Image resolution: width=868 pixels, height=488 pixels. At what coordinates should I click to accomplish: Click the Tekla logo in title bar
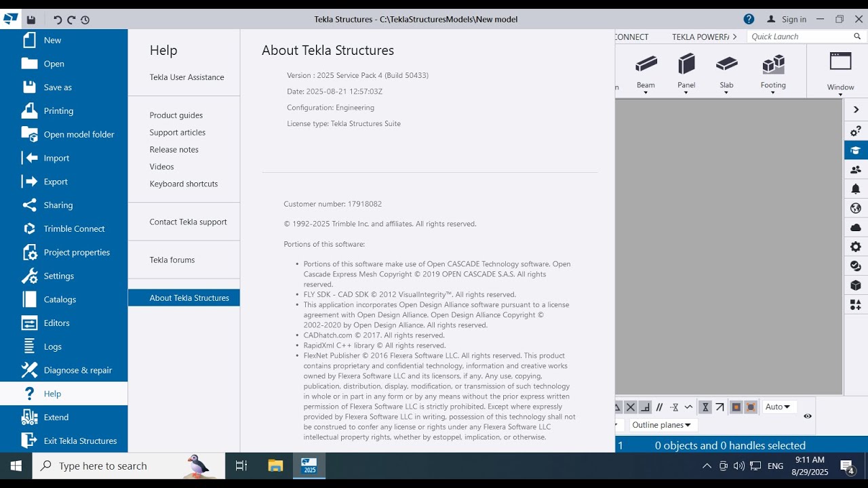[10, 19]
